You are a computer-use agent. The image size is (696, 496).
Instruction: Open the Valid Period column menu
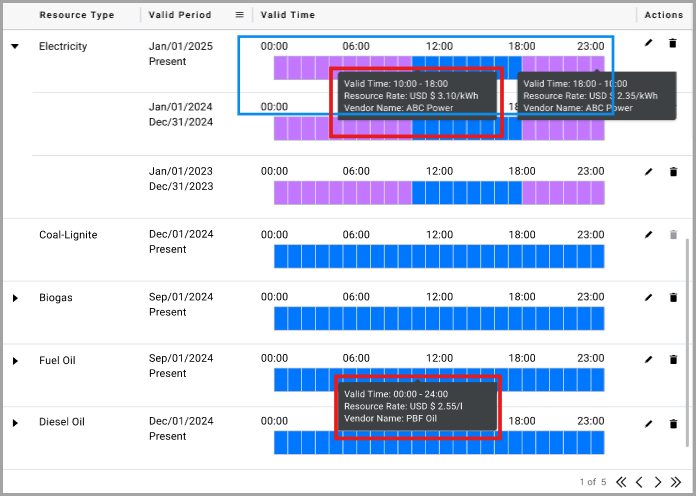coord(240,15)
